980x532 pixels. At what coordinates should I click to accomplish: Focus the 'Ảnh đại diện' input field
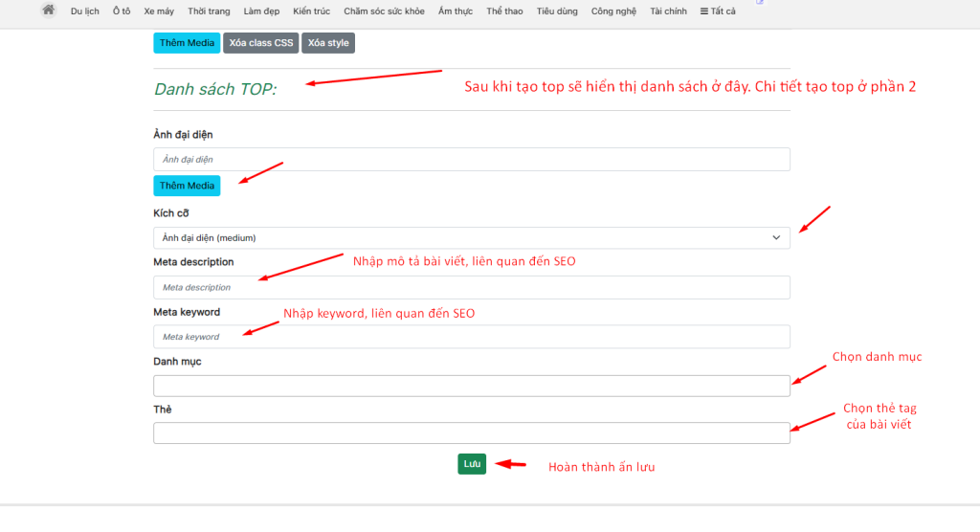(x=471, y=159)
